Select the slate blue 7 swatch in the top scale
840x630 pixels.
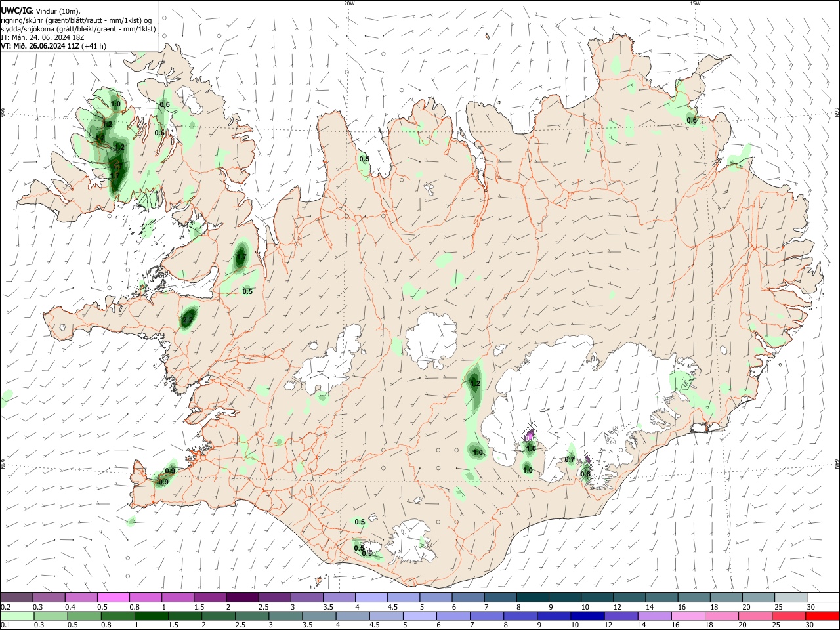tap(501, 597)
